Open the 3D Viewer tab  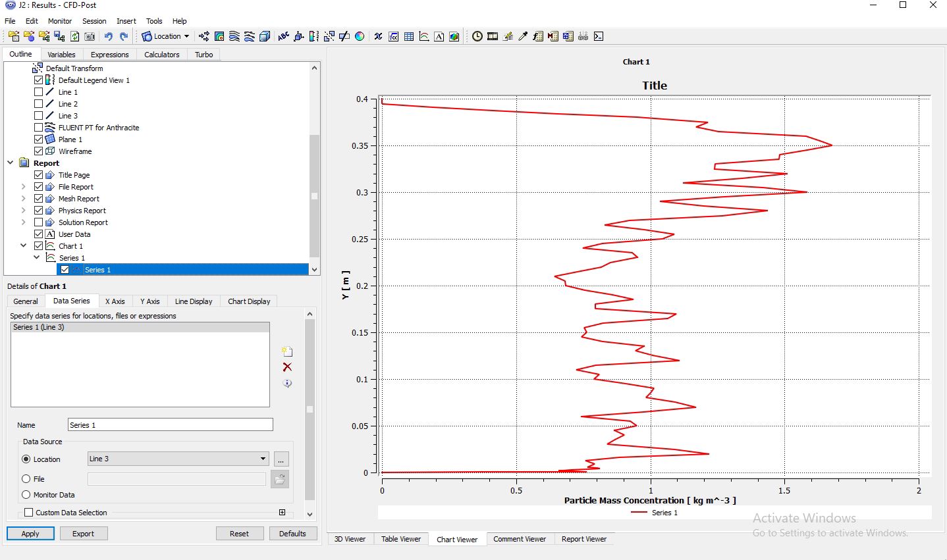click(x=350, y=539)
